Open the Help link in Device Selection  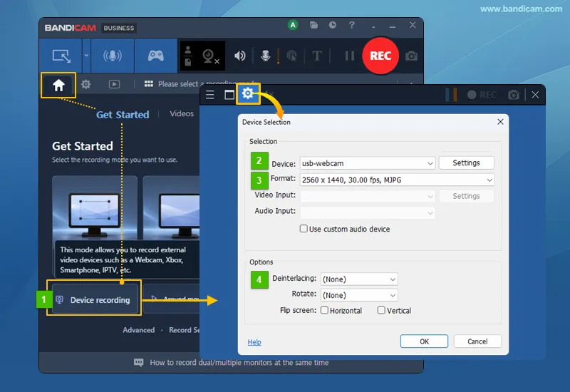254,342
